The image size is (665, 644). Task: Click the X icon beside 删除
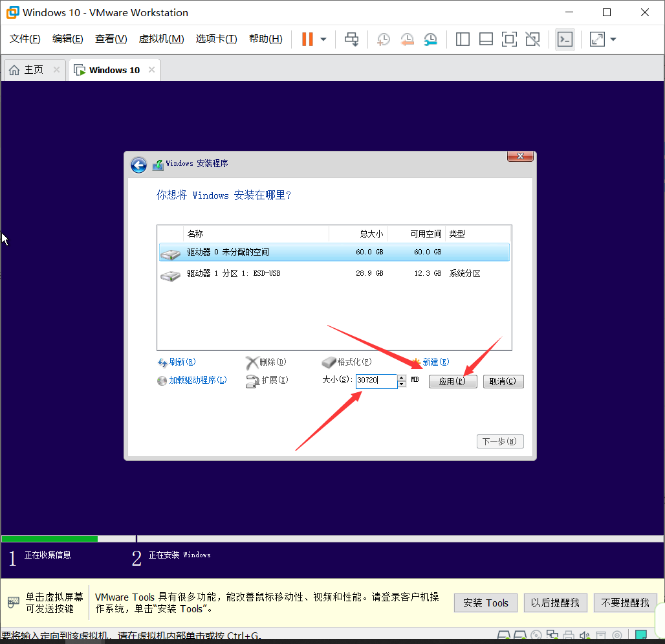(x=252, y=362)
